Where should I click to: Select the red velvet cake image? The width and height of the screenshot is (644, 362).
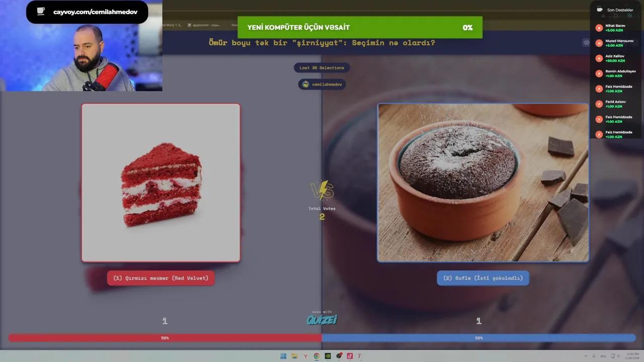pyautogui.click(x=161, y=183)
